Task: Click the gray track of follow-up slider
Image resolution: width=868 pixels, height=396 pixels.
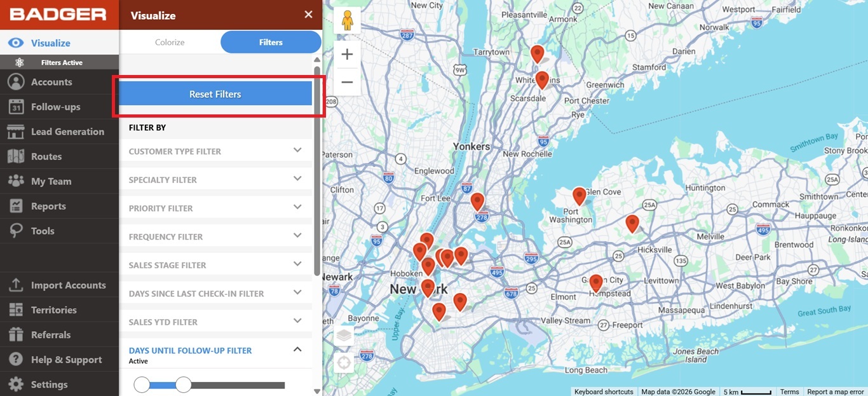Action: click(x=238, y=385)
